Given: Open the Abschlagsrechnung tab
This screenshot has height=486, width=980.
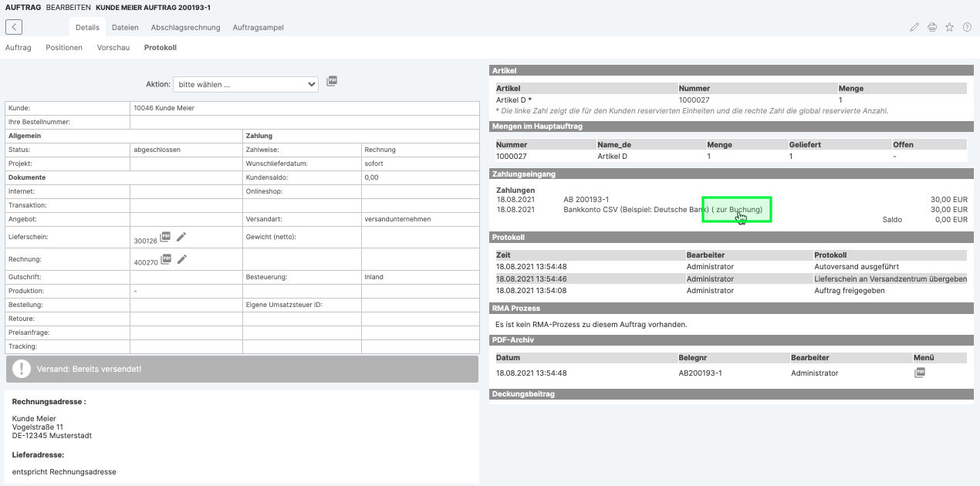Looking at the screenshot, I should click(185, 28).
